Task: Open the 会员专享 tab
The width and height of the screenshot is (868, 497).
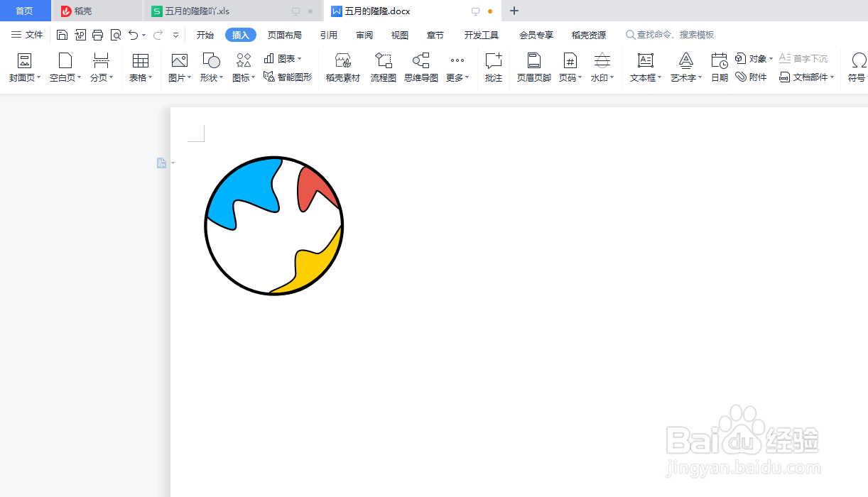Action: 536,35
